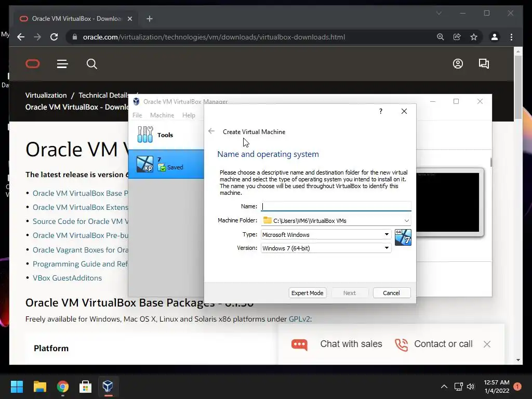Click the Technical Details breadcrumb link
532x399 pixels.
(x=103, y=96)
